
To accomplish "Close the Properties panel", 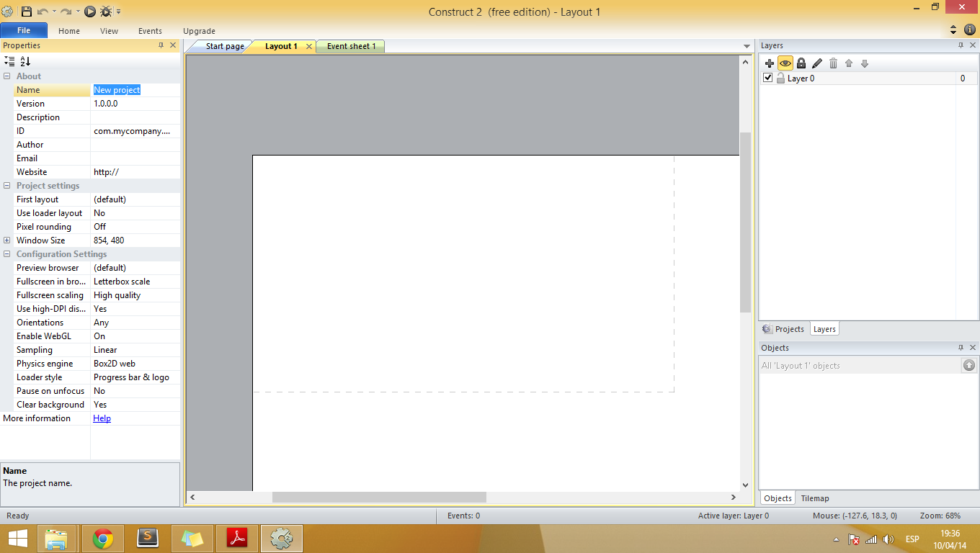I will [x=173, y=45].
